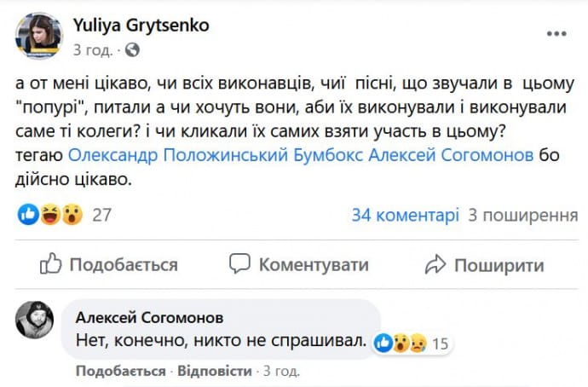Viewport: 588px width, 387px height.
Task: Click the Wow reaction under the post
Action: (x=72, y=216)
